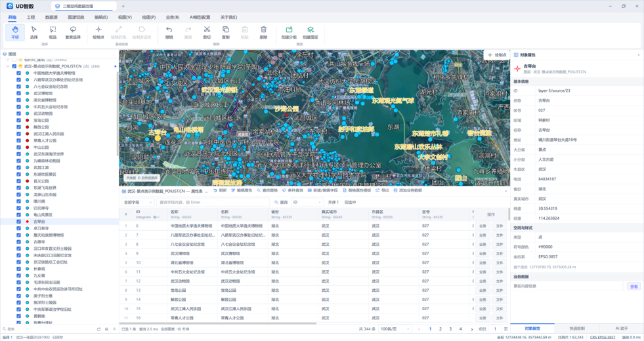Toggle the 中国地质大学逸夫博物馆 layer checkbox
This screenshot has height=341, width=644.
click(18, 73)
